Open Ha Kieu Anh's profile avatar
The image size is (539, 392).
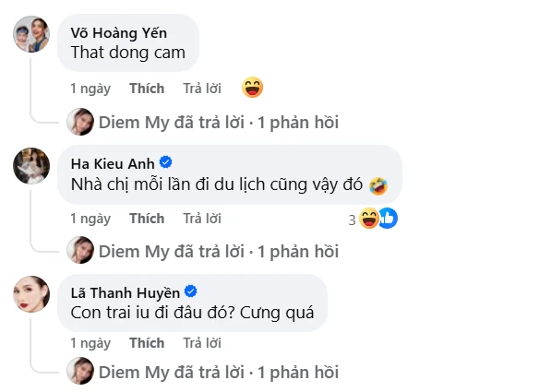[x=31, y=166]
